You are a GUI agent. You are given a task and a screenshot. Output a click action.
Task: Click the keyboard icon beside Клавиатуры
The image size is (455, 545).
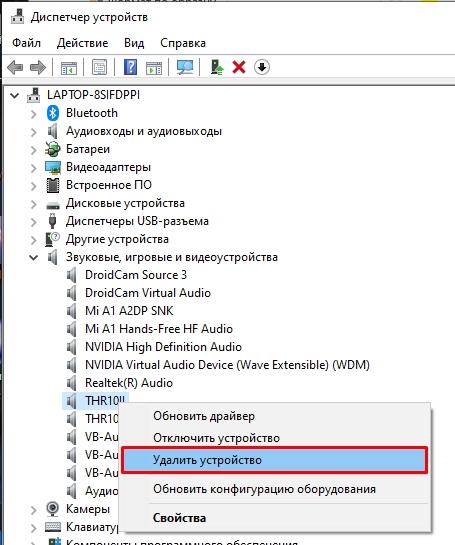point(53,527)
